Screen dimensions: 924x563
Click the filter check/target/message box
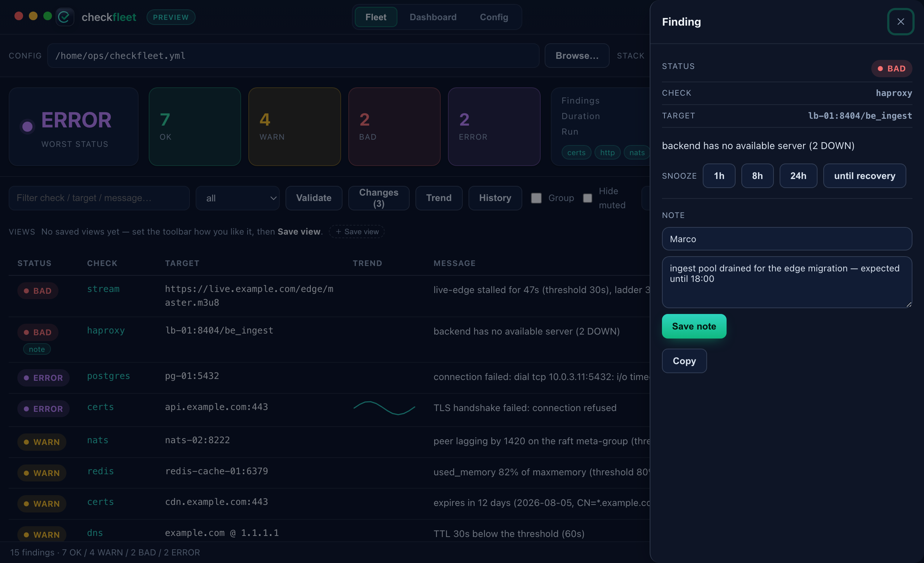pyautogui.click(x=99, y=198)
